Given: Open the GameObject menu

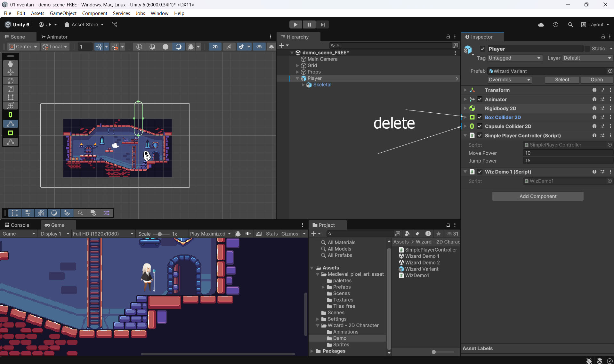Looking at the screenshot, I should pos(63,13).
